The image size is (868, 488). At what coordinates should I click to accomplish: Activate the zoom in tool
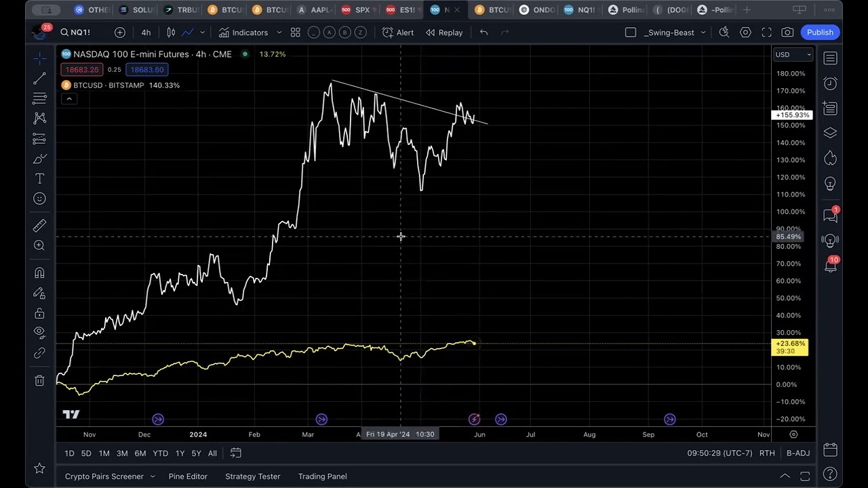point(39,245)
